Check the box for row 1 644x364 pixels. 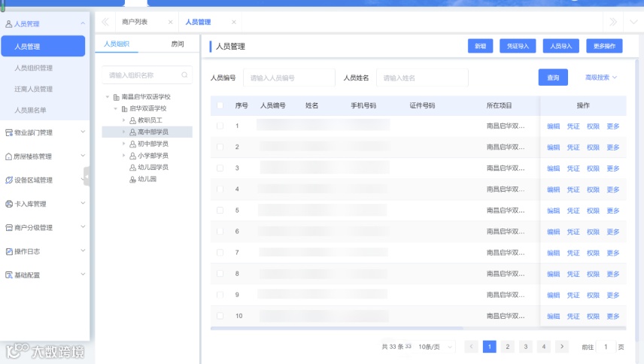pyautogui.click(x=220, y=126)
